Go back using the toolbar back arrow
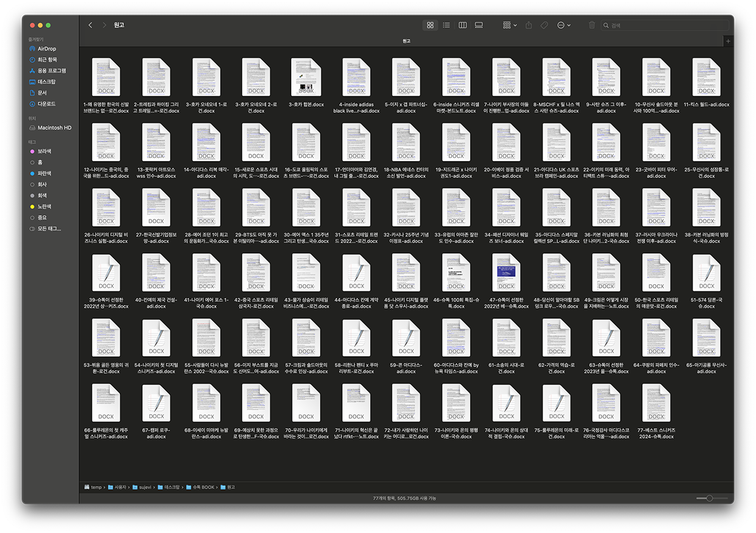The width and height of the screenshot is (756, 533). coord(90,25)
